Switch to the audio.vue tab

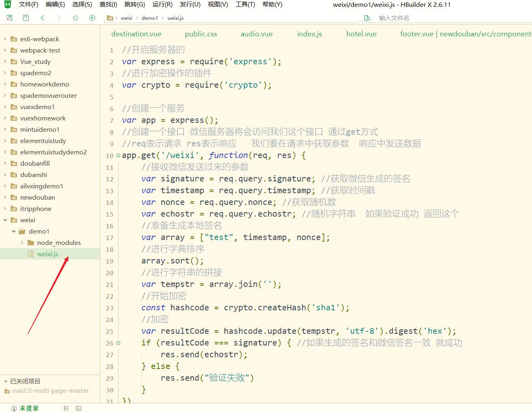coord(256,34)
